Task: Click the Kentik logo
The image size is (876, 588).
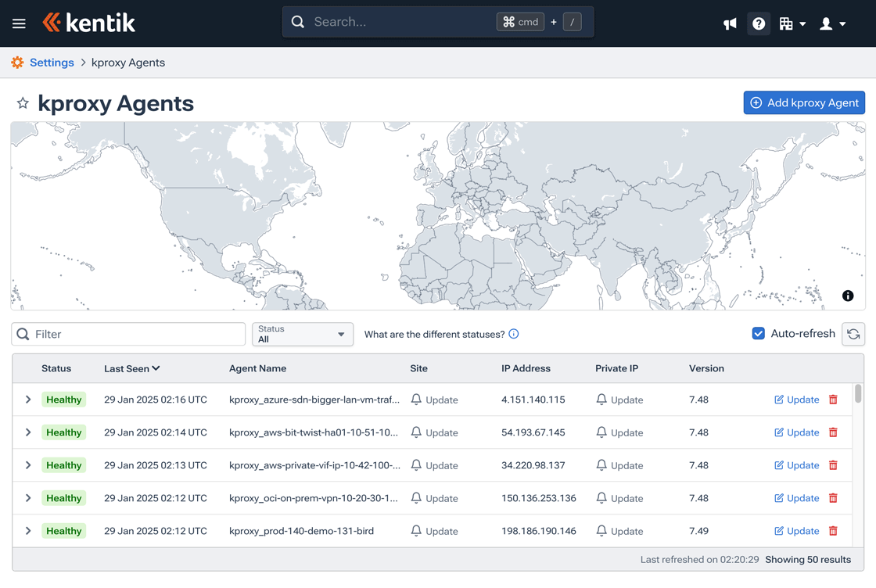Action: point(88,23)
